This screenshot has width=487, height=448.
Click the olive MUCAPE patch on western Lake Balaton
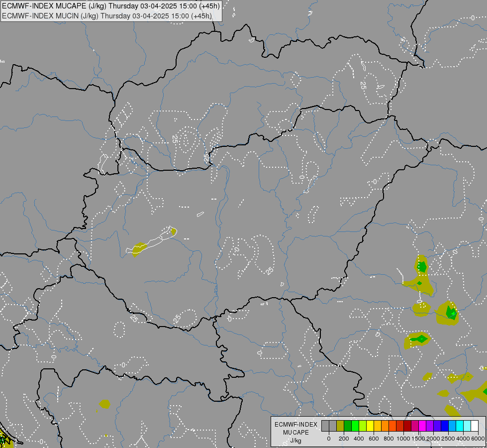[x=138, y=249]
